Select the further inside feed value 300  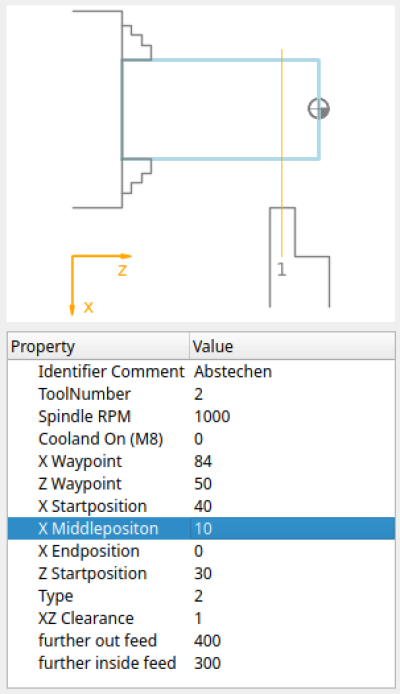coord(207,663)
